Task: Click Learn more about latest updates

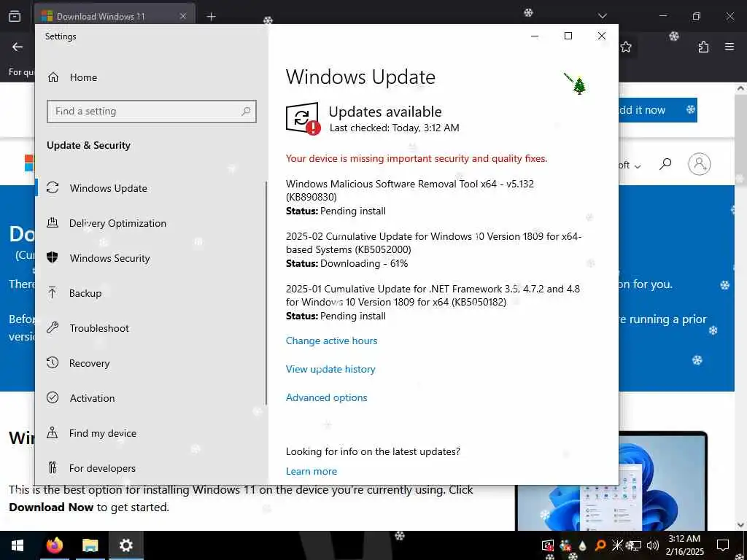Action: coord(311,471)
